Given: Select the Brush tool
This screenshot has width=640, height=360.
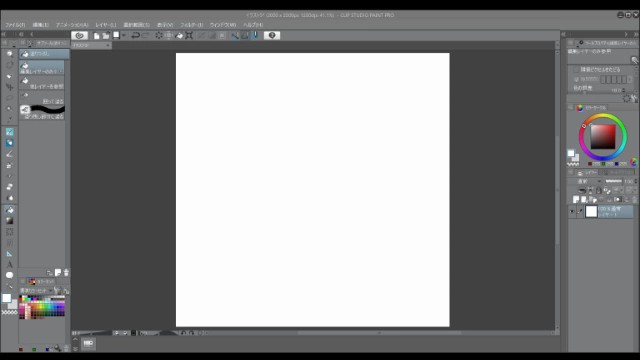Looking at the screenshot, I should point(9,154).
